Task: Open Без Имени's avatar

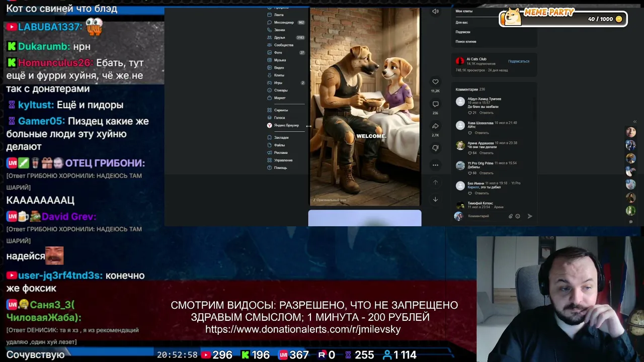Action: pos(460,186)
